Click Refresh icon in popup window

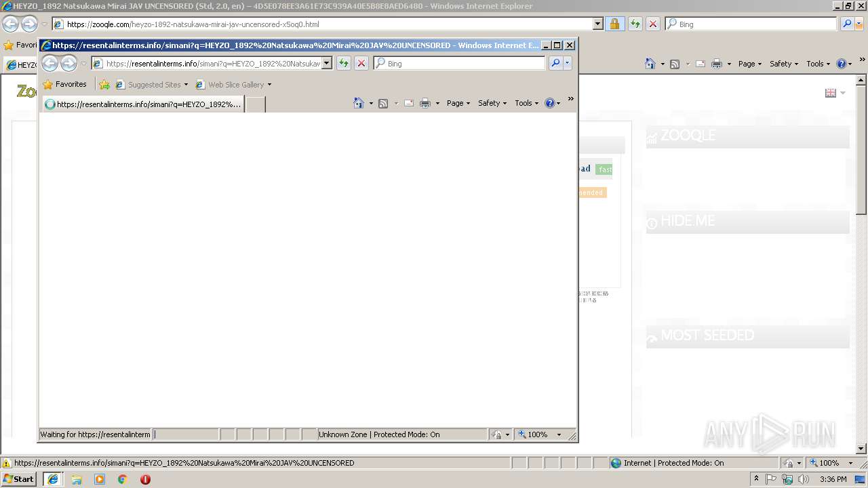(344, 63)
